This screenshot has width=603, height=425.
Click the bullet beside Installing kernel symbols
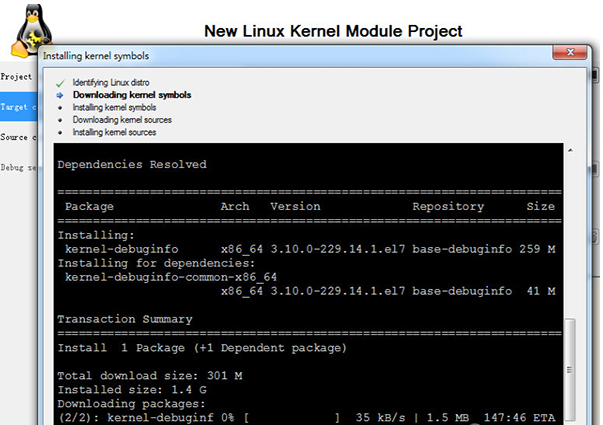point(60,107)
